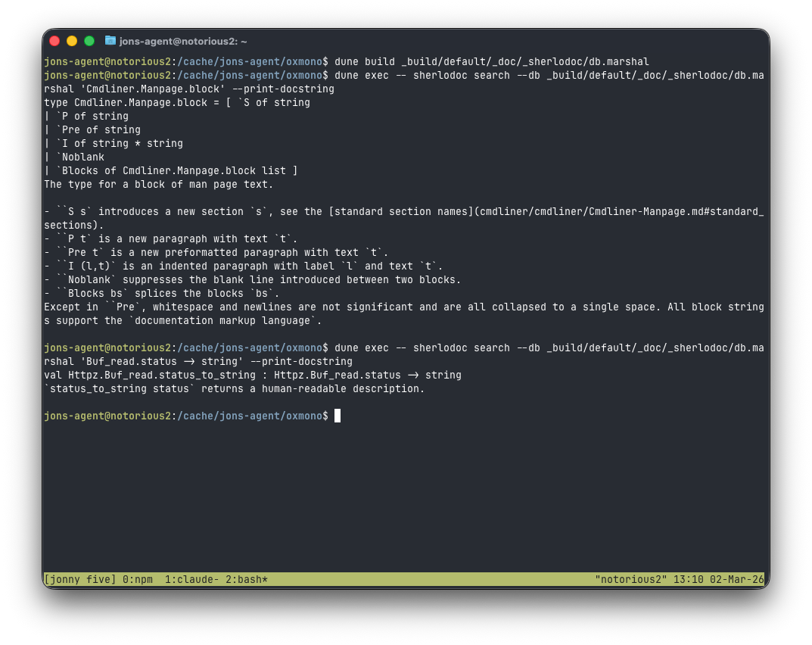Click the `Noblank variant in type definition
Screen dimensions: 812x645
[80, 157]
